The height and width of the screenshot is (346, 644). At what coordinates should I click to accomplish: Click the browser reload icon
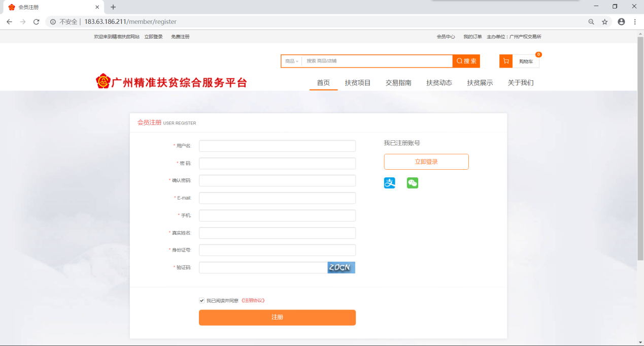36,22
